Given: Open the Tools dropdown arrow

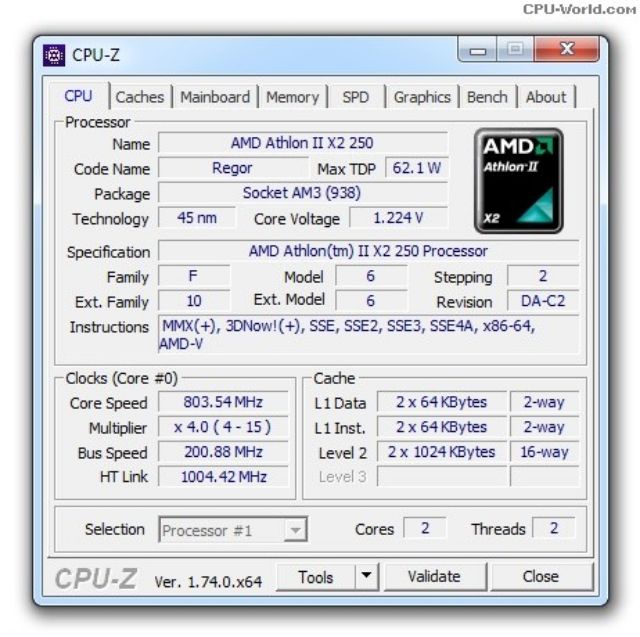Looking at the screenshot, I should [x=367, y=576].
